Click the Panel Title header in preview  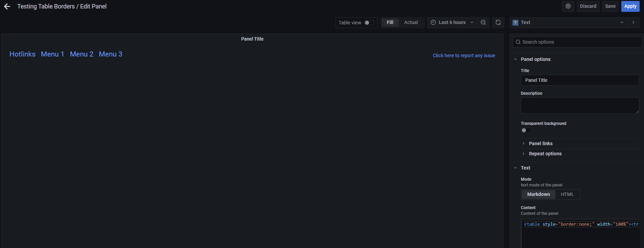(x=252, y=39)
